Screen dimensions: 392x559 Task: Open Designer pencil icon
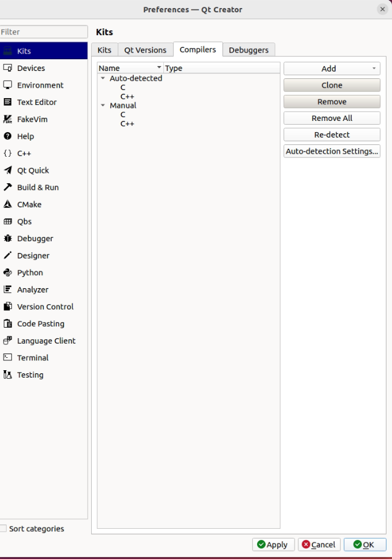(x=7, y=255)
